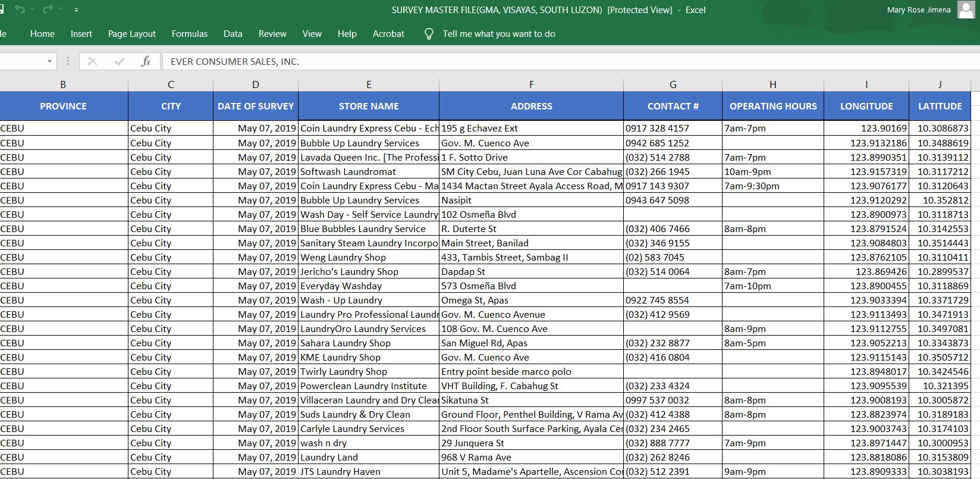The height and width of the screenshot is (479, 980).
Task: Open the Data ribbon tab
Action: pyautogui.click(x=233, y=34)
